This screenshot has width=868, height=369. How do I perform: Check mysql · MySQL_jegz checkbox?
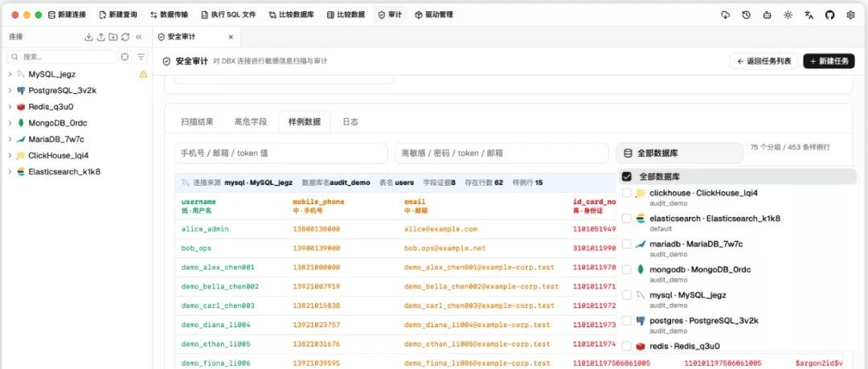[x=627, y=295]
